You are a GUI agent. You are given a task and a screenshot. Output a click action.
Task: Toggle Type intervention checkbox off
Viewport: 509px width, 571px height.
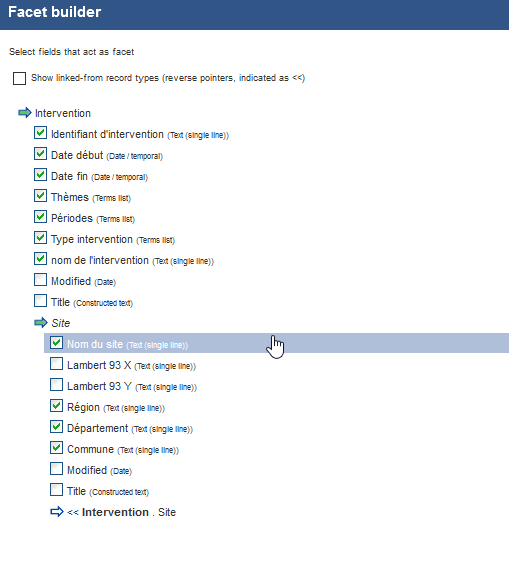(40, 238)
